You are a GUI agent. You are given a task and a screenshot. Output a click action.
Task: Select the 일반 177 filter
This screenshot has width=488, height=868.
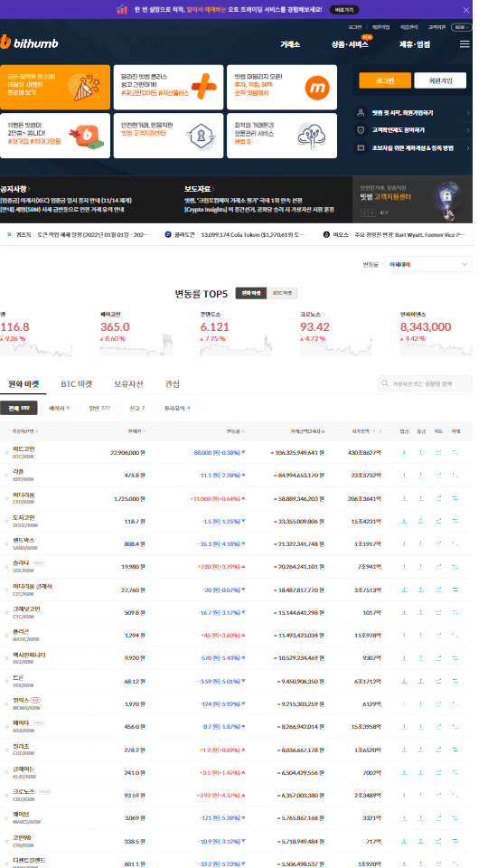[99, 408]
